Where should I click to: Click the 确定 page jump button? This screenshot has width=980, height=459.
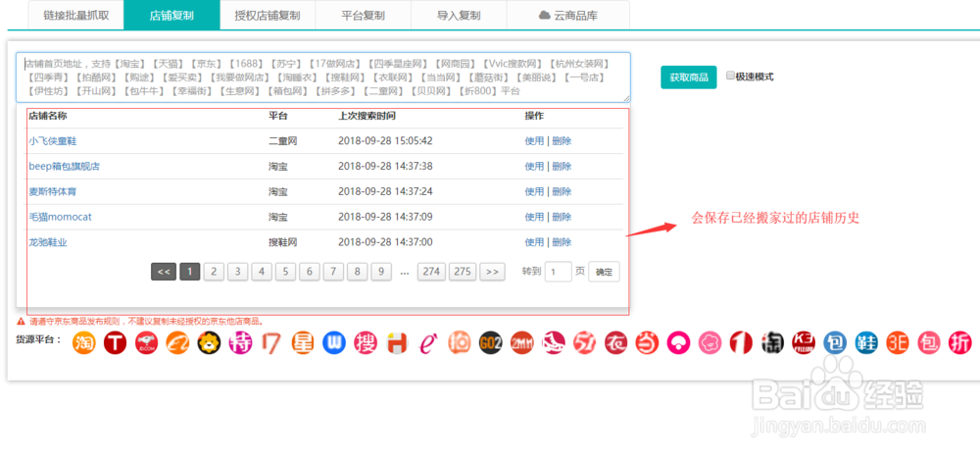tap(604, 272)
